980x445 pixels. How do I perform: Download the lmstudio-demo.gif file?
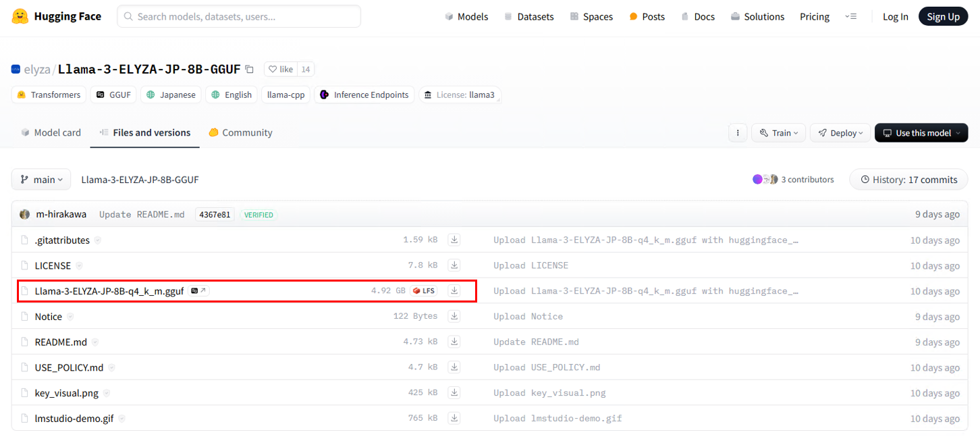[454, 418]
